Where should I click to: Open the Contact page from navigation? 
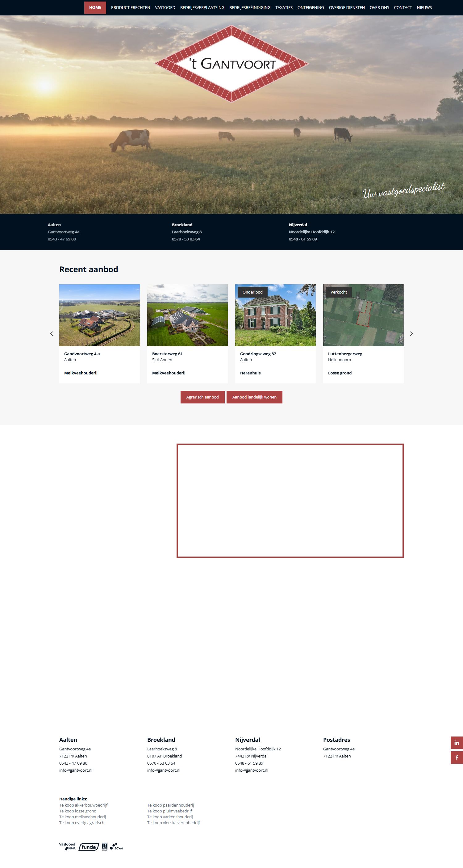[403, 7]
